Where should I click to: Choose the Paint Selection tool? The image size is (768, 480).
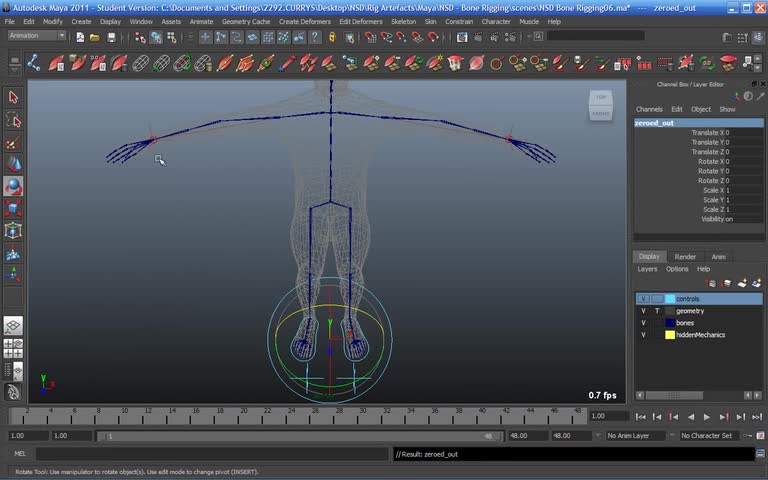pos(13,142)
